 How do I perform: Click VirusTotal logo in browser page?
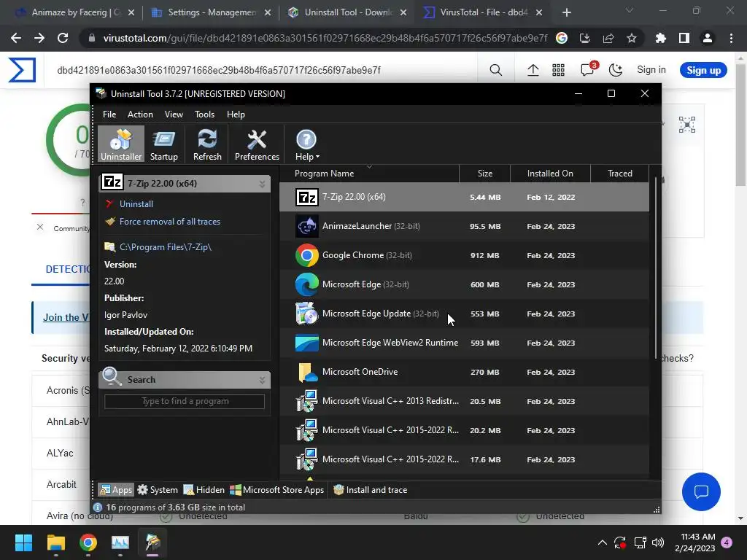pyautogui.click(x=22, y=70)
